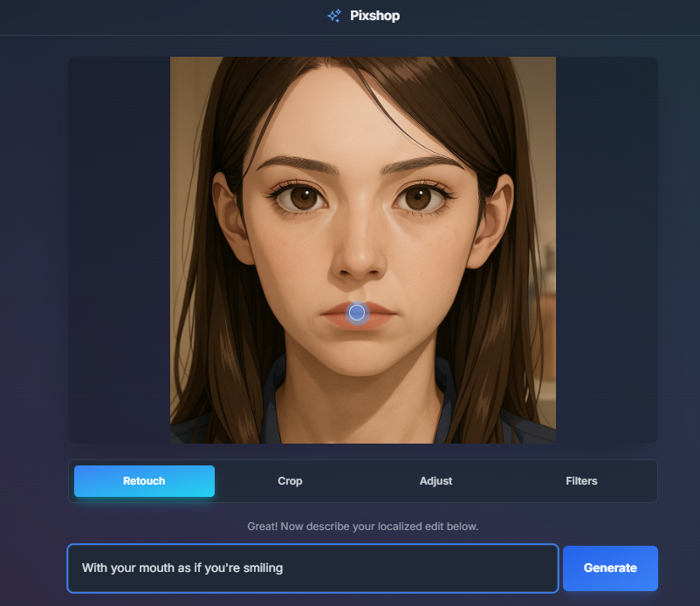Viewport: 700px width, 606px height.
Task: Select the Retouch tab
Action: pos(144,481)
